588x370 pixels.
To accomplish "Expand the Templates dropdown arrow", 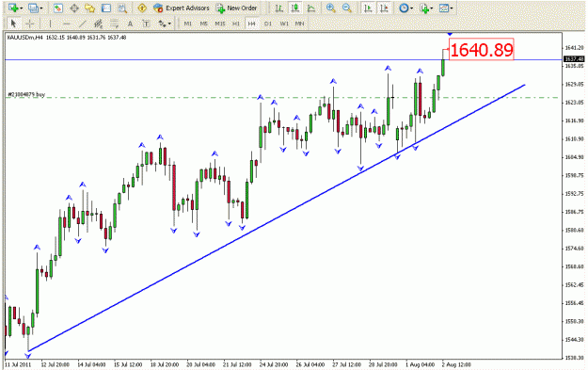I will pos(452,8).
